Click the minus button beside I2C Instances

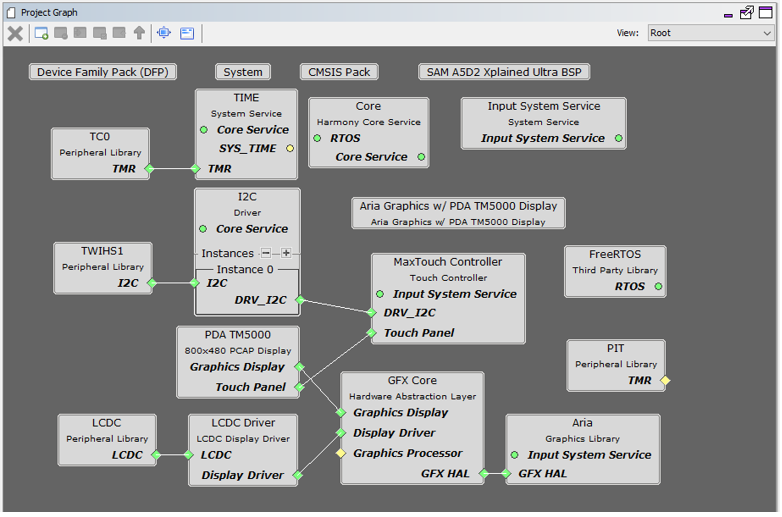[x=266, y=253]
